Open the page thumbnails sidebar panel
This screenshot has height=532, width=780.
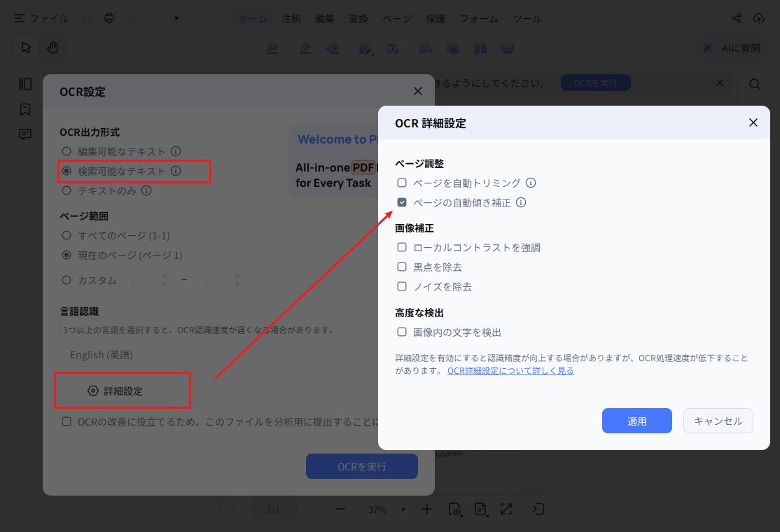tap(25, 84)
